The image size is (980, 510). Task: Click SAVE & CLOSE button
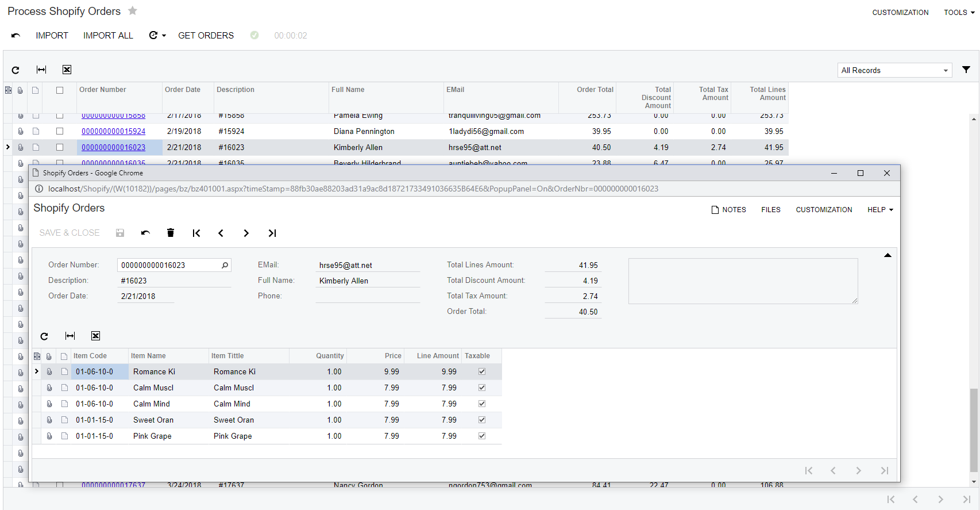pos(70,233)
